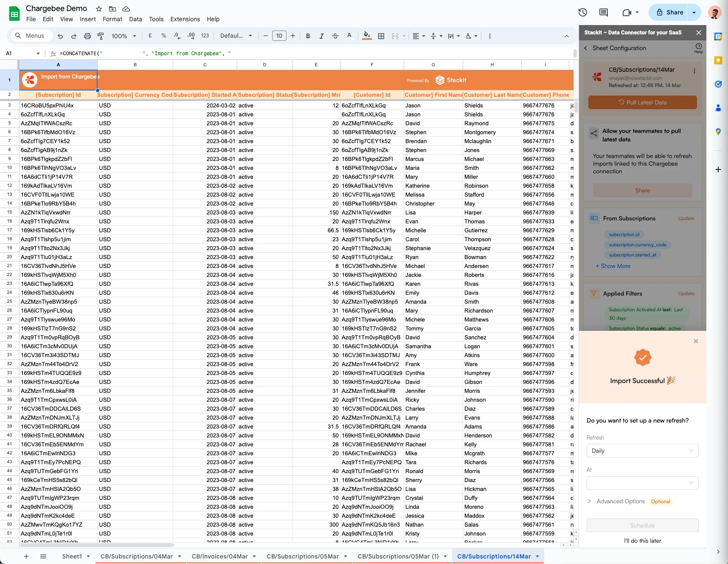Decrease decimal places
This screenshot has width=728, height=564.
coord(177,36)
